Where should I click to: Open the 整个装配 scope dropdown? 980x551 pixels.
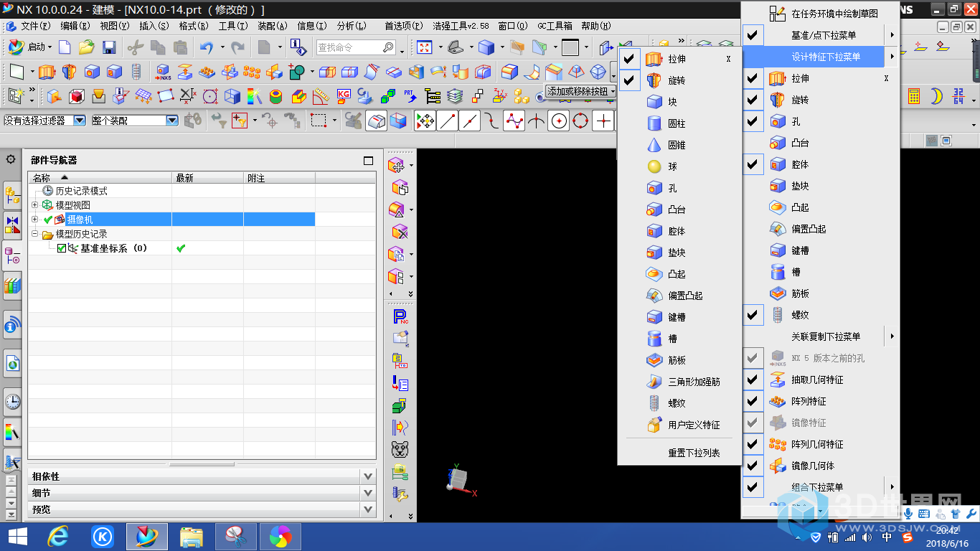point(172,121)
